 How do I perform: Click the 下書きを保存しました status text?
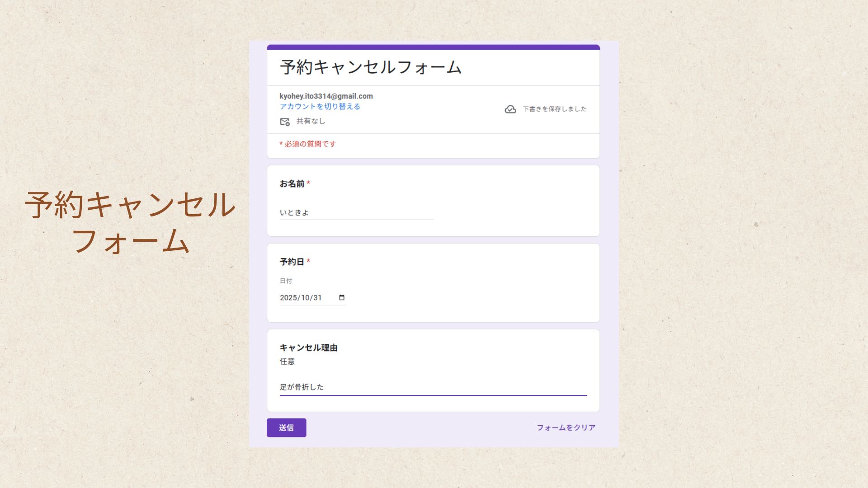pos(554,109)
